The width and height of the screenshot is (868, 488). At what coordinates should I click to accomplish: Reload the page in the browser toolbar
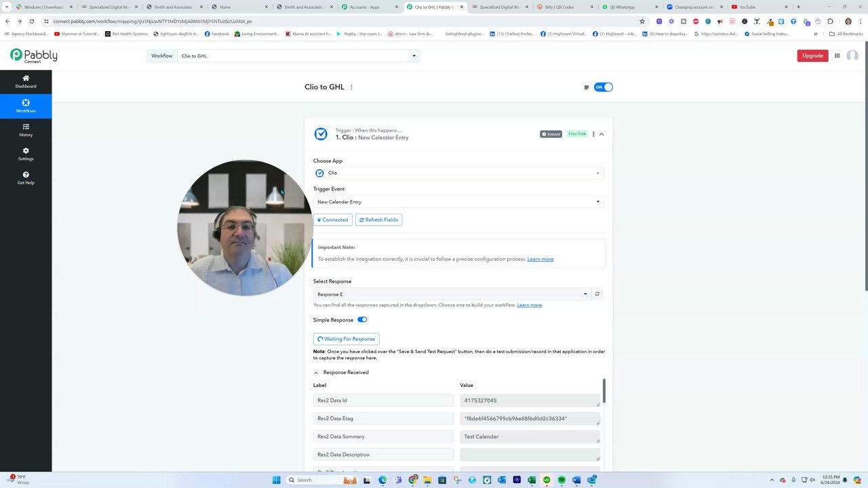tap(31, 21)
